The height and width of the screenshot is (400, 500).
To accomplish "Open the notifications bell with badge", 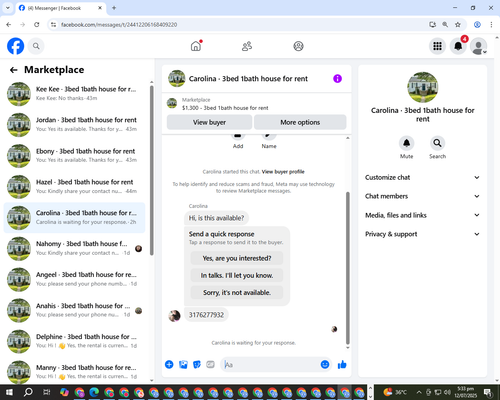I will coord(458,46).
